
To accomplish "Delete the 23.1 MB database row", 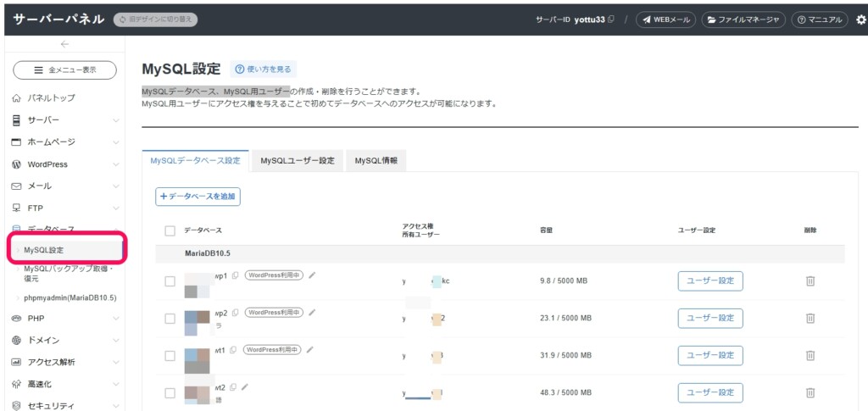I will [x=810, y=318].
